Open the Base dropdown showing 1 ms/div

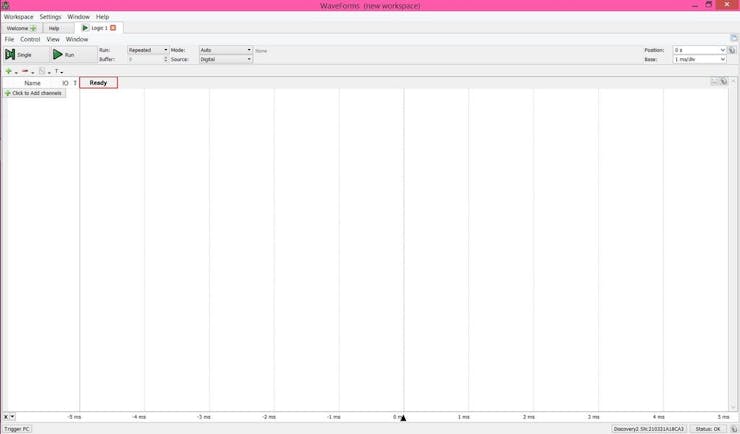pos(699,59)
